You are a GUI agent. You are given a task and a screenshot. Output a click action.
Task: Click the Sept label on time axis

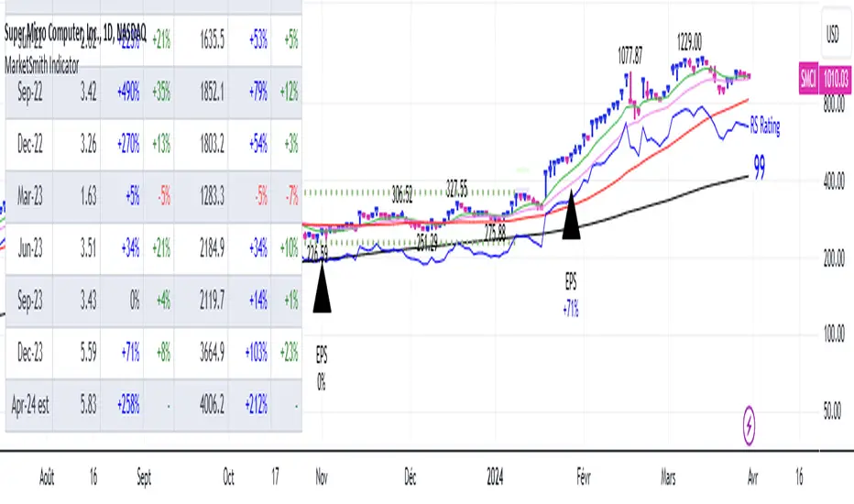pyautogui.click(x=144, y=477)
